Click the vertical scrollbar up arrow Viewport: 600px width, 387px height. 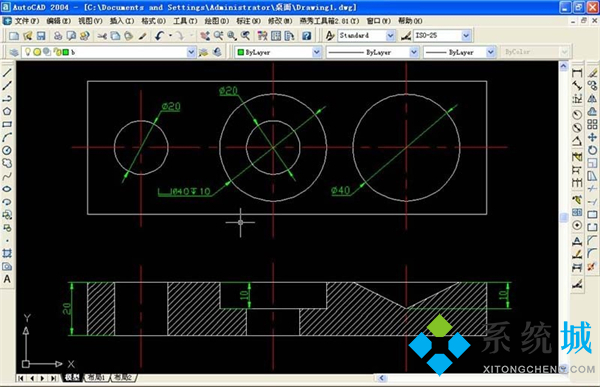(563, 66)
